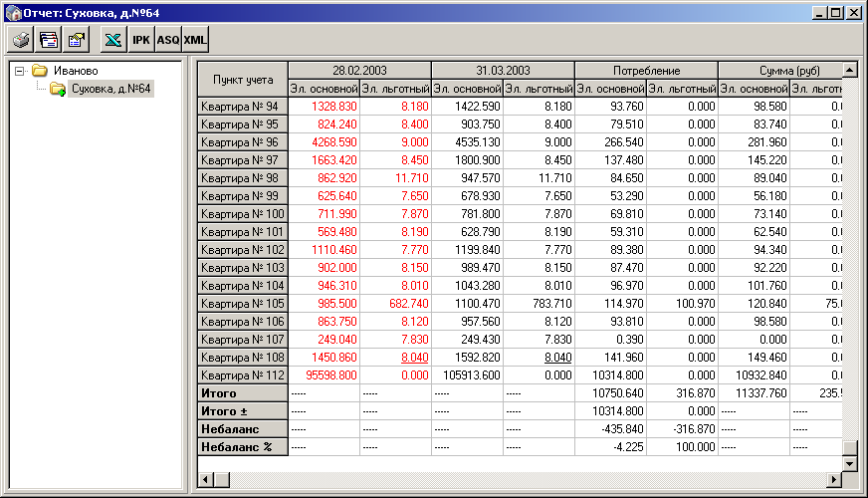The width and height of the screenshot is (868, 498).
Task: Click the Эл. основной header under 28.02.2003
Action: pos(324,89)
